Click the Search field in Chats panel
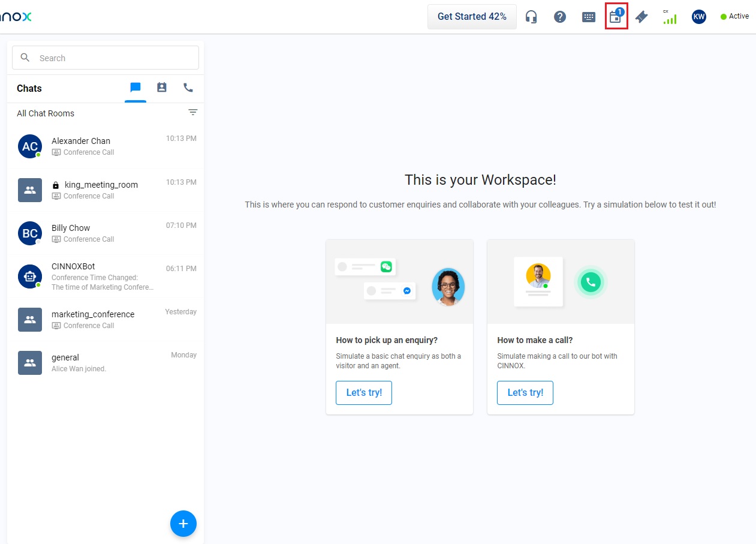Screen dimensions: 756x544 106,58
